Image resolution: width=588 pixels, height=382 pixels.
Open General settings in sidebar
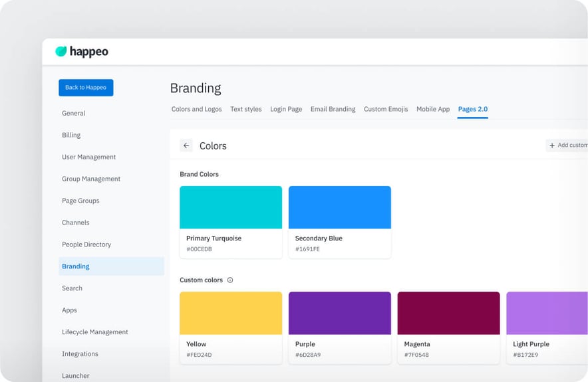point(73,113)
